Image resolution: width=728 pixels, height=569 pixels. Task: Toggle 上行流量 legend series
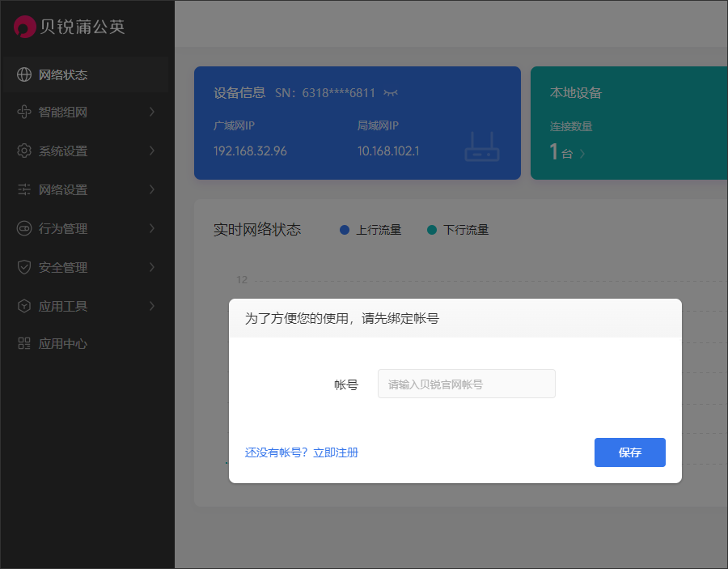click(x=370, y=230)
